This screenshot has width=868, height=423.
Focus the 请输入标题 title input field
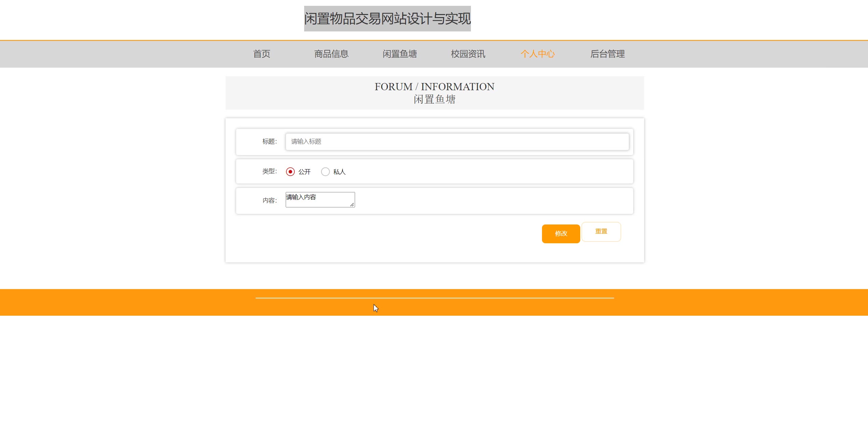point(457,141)
